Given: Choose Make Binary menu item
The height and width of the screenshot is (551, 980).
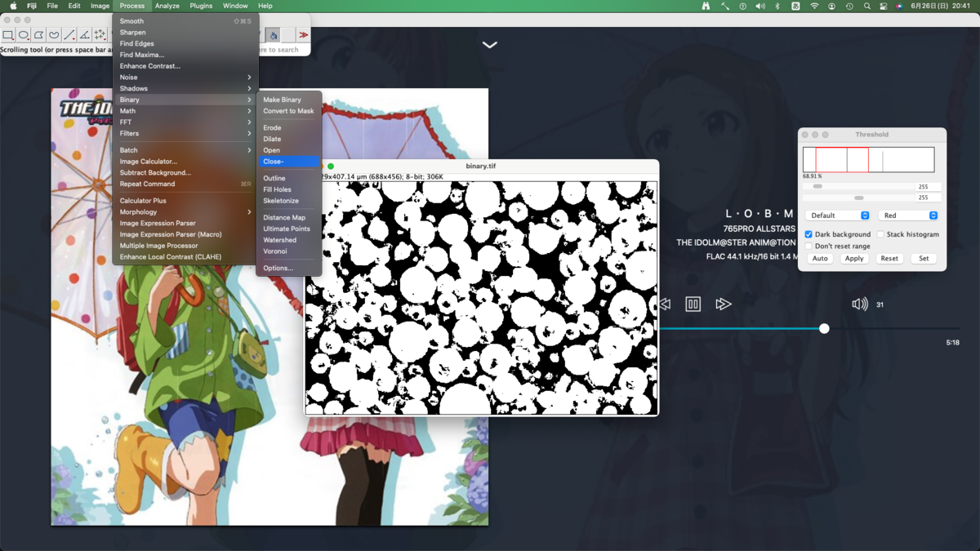Looking at the screenshot, I should [289, 100].
